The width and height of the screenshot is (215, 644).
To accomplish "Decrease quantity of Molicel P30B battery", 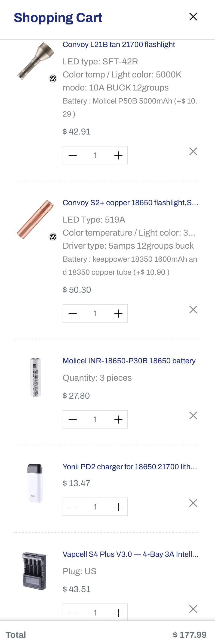I will [73, 420].
